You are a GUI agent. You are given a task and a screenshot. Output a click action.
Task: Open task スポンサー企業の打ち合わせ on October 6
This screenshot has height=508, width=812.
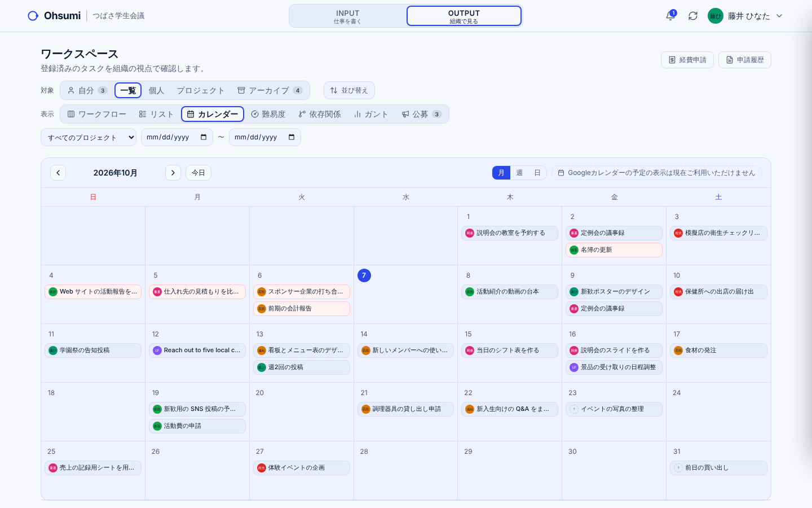[x=302, y=292]
